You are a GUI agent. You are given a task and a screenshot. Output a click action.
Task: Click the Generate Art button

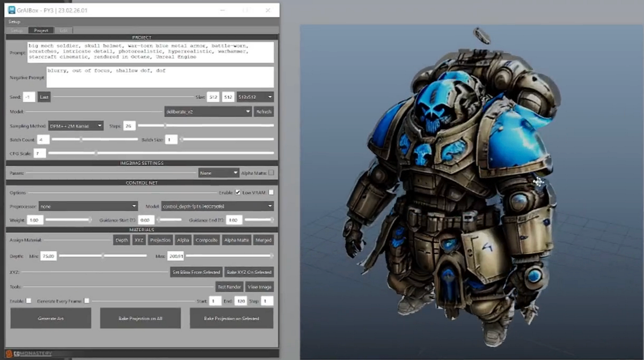[50, 318]
